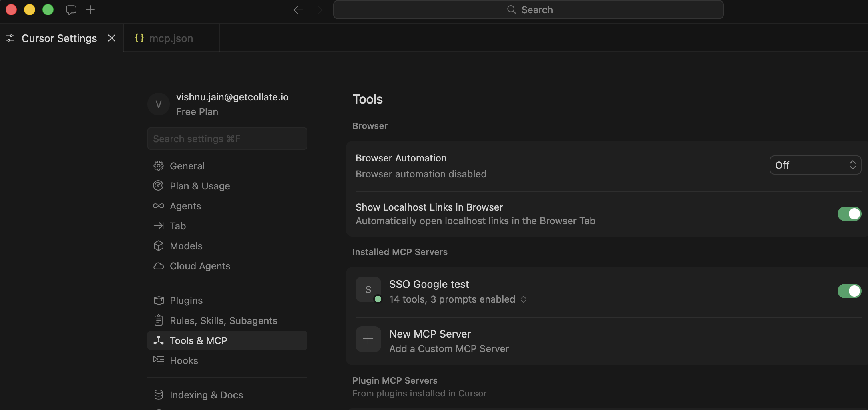Click Browser automation disabled text
868x410 pixels.
pos(421,174)
